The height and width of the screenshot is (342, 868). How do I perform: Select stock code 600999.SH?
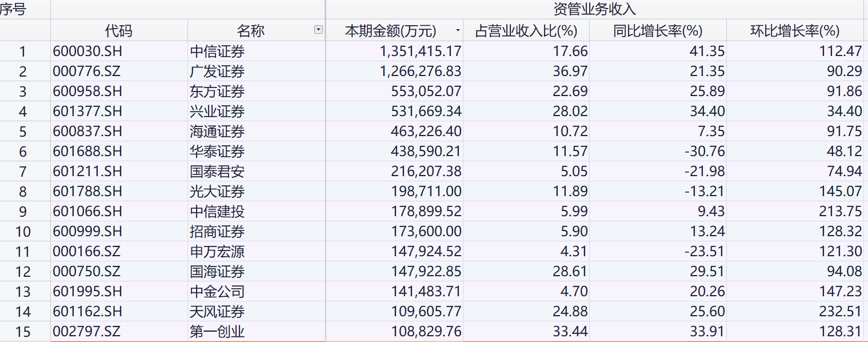(119, 232)
